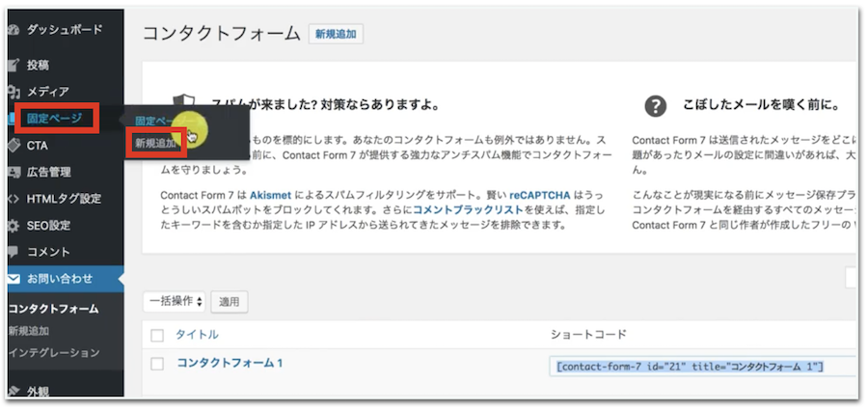Click the question mark help icon
The height and width of the screenshot is (411, 868).
tap(656, 105)
